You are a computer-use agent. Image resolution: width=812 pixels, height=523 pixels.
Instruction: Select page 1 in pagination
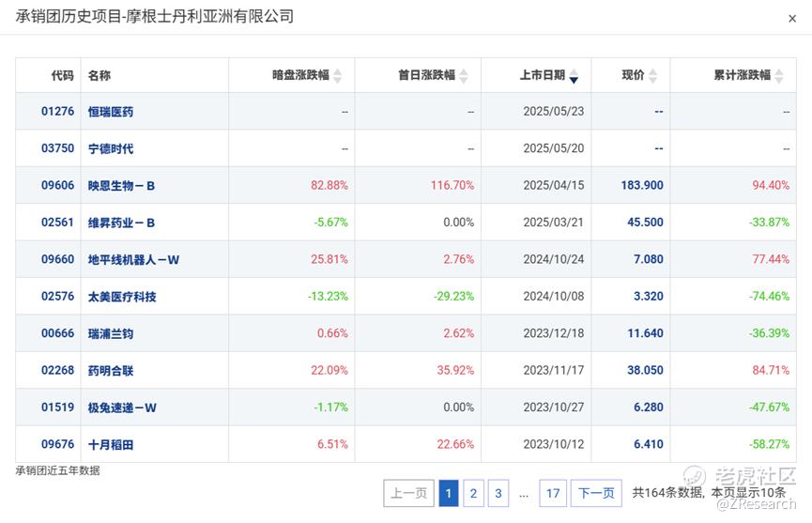click(449, 493)
